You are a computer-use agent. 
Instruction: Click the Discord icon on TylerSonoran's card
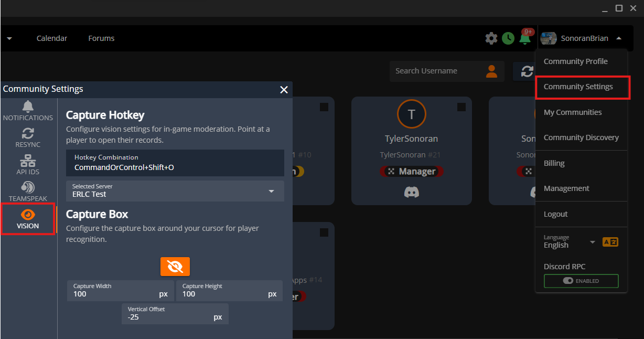pyautogui.click(x=411, y=192)
